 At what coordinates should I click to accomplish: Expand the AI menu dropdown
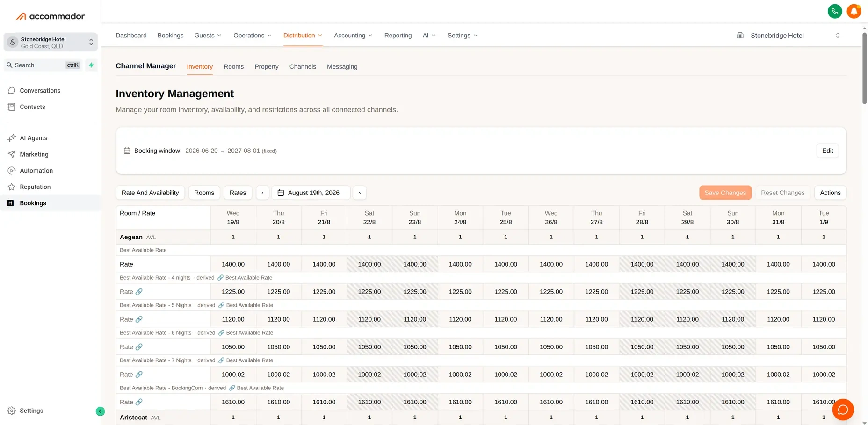(429, 36)
